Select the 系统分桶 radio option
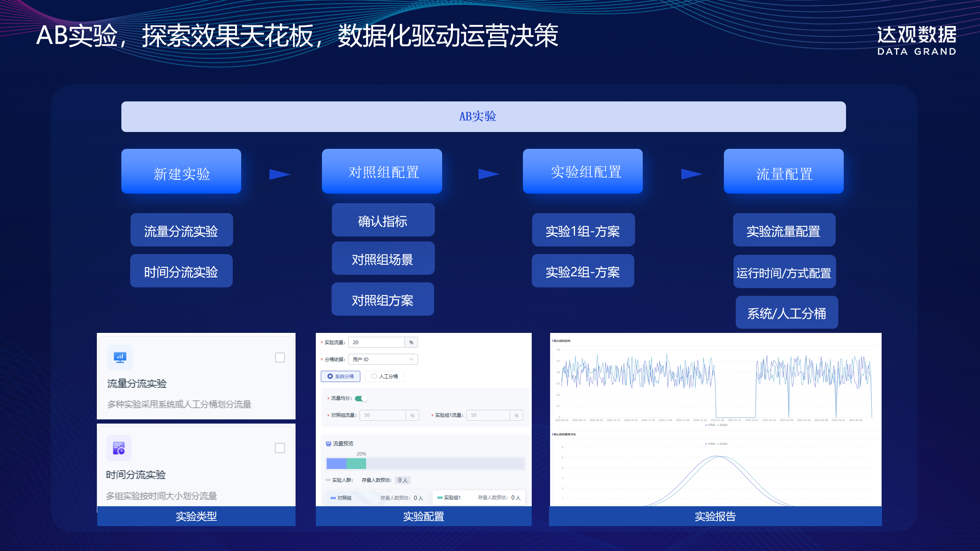Screen dimensions: 980x551 (330, 377)
